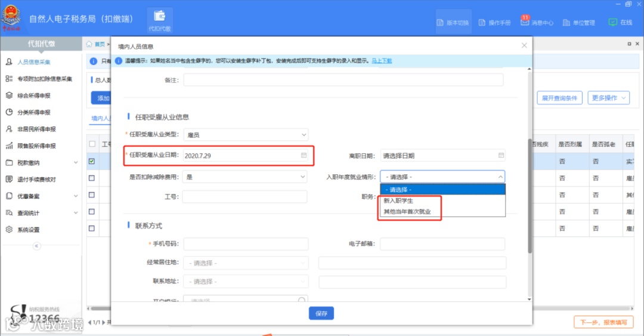The width and height of the screenshot is (644, 336).
Task: Click the 下一步，报表填写 button
Action: pyautogui.click(x=603, y=322)
